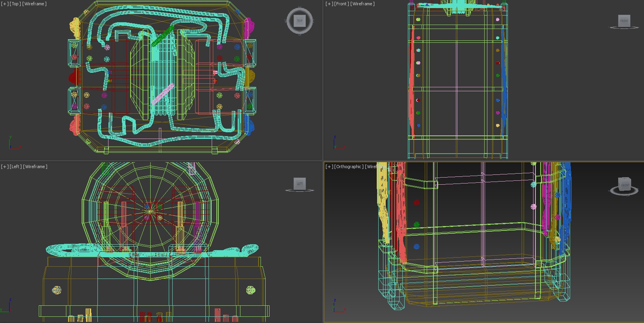Click the ViewCube in the Orthographic viewport
This screenshot has height=323, width=644.
coord(624,184)
